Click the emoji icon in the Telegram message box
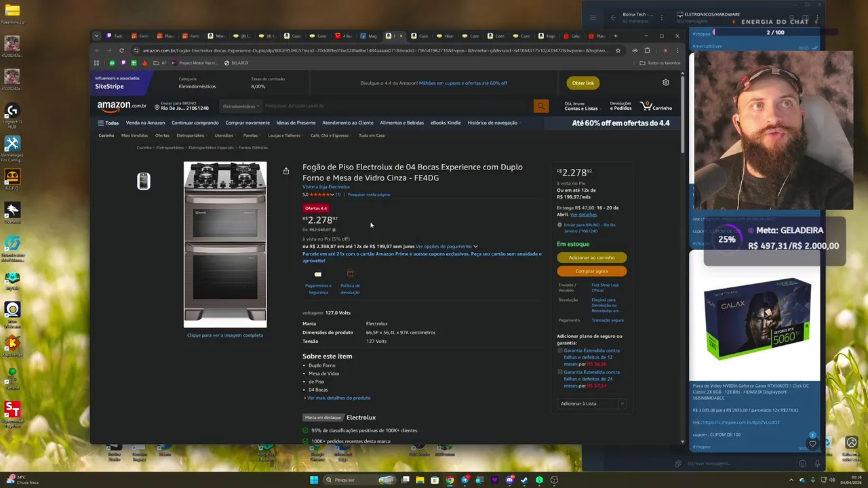Viewport: 868px width, 488px height. click(802, 464)
